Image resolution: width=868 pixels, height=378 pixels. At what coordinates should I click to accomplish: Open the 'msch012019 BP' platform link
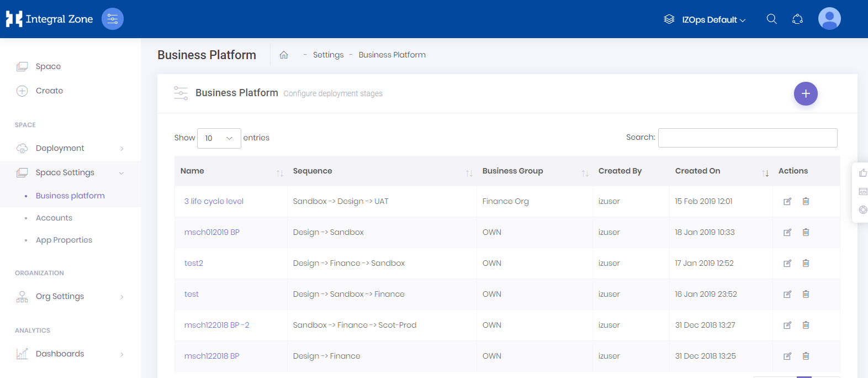[212, 232]
